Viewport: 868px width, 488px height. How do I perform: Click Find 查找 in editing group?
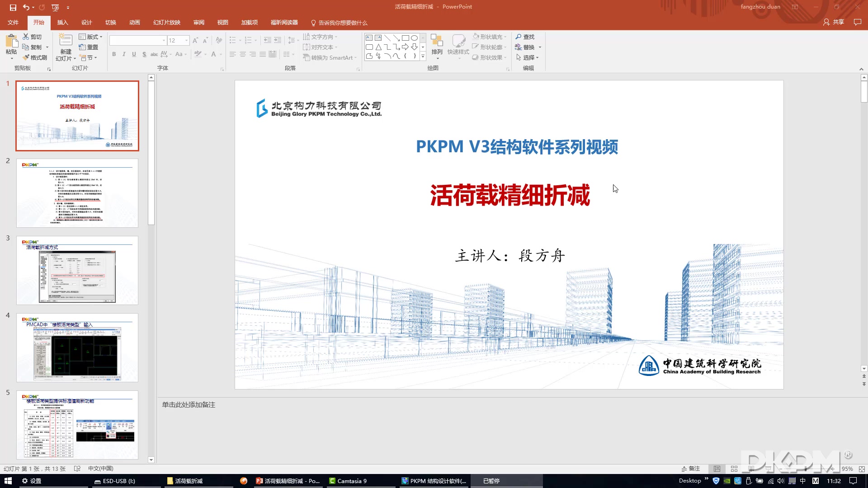525,37
